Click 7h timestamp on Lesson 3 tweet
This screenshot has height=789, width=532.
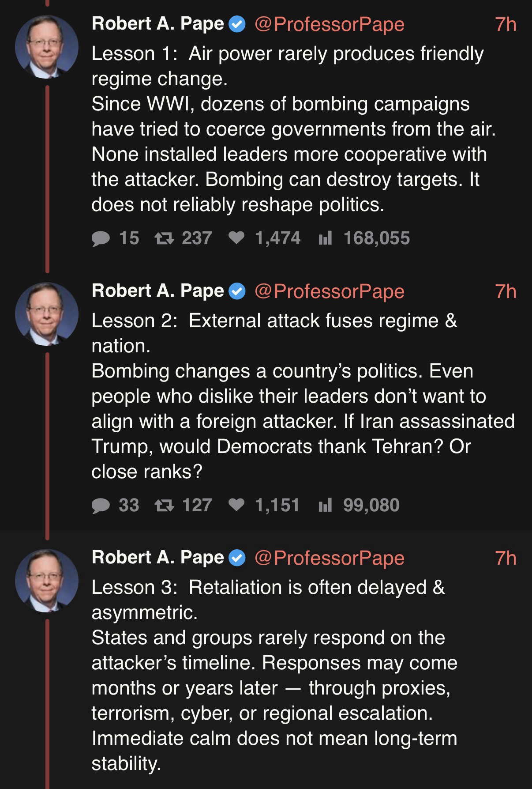pyautogui.click(x=506, y=558)
